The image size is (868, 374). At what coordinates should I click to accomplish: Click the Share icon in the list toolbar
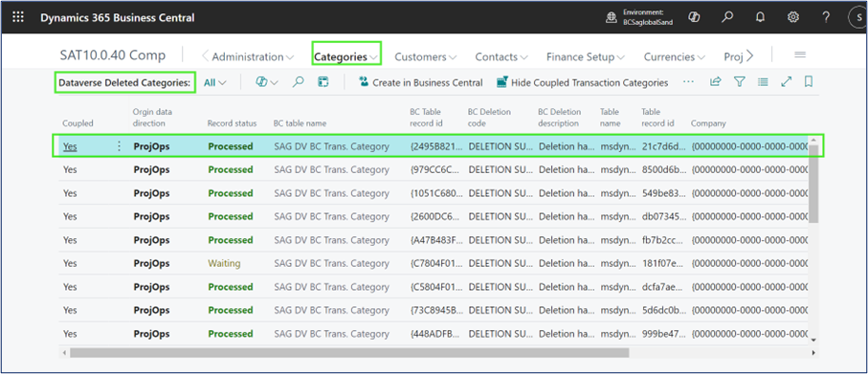[716, 82]
